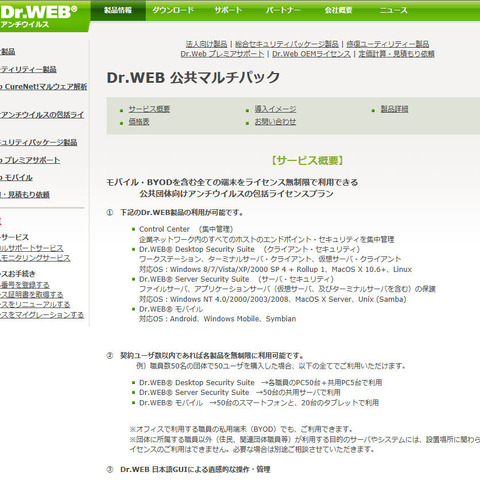
Task: Click the sidebar link ending in ュリティパッケージ製品
Action: 39,143
